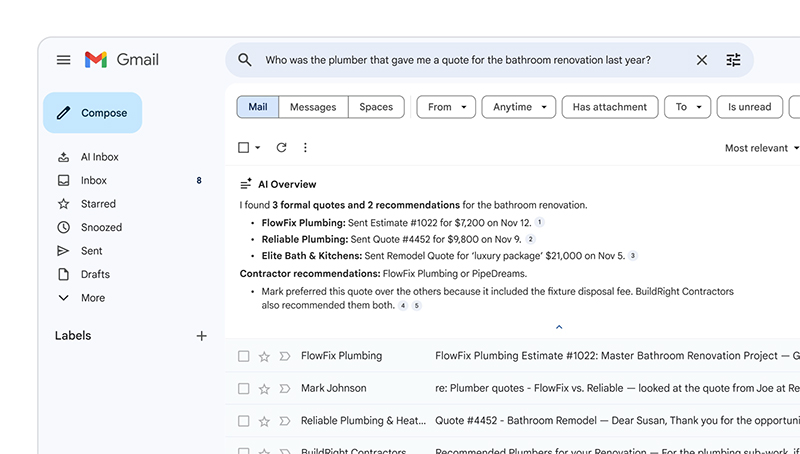
Task: Click the Snoozed clock icon
Action: (63, 228)
